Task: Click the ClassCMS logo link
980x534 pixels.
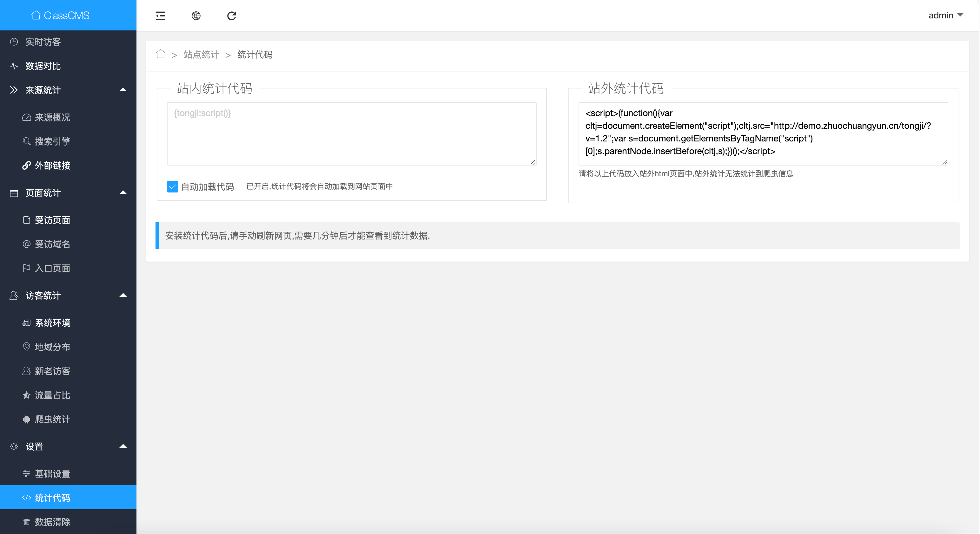Action: (x=60, y=15)
